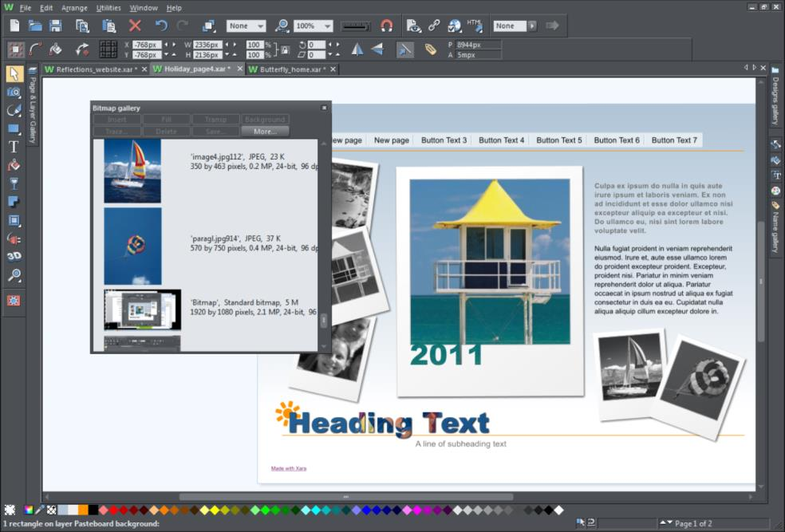
Task: Click the More... button in Bitmap gallery
Action: click(x=265, y=131)
